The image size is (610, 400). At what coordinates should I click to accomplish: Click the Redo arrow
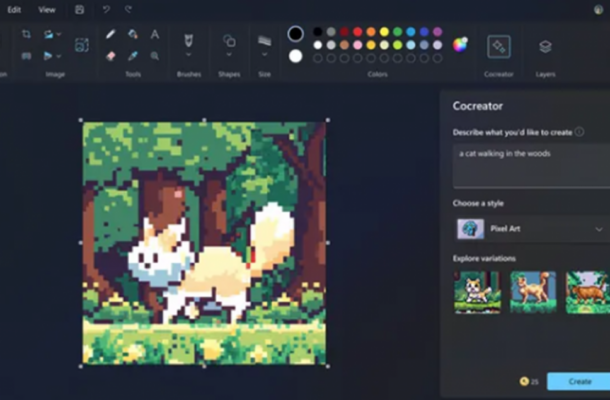(128, 9)
